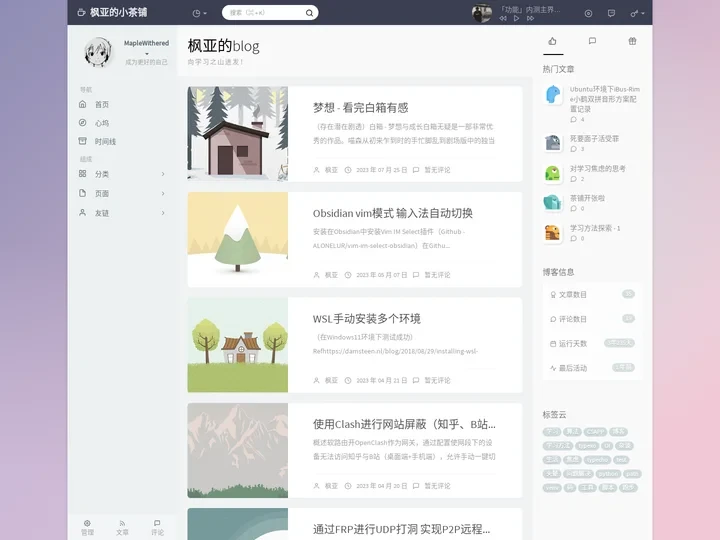Expand the 页面 pages chevron

163,193
